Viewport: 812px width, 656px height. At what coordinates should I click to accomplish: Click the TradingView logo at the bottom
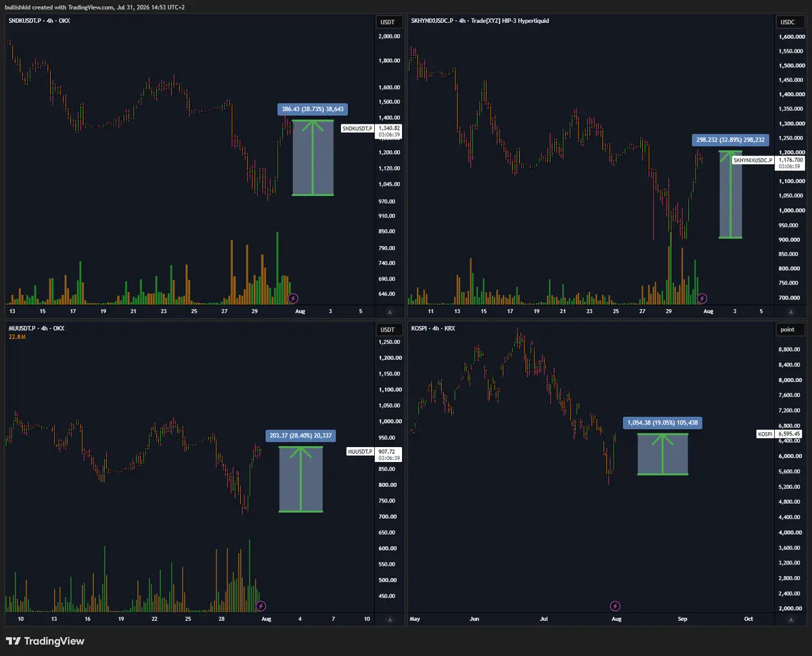pos(45,640)
